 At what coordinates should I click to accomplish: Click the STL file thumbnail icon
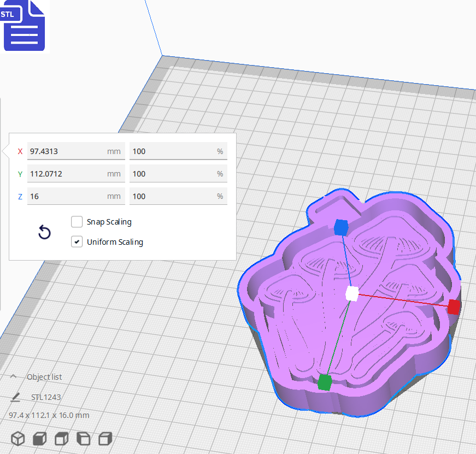tap(24, 26)
